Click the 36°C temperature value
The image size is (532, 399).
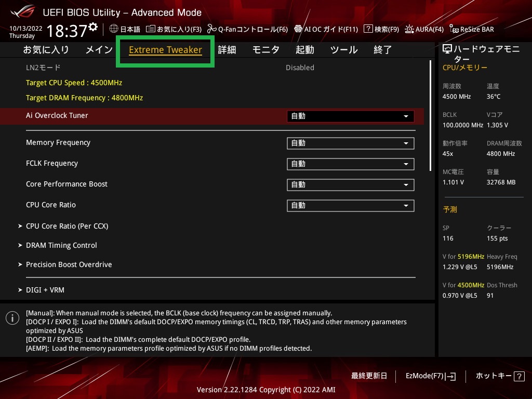[494, 97]
